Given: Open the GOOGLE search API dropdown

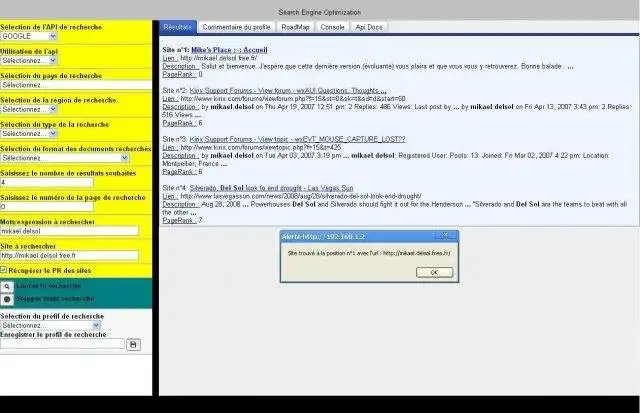Looking at the screenshot, I should pos(28,36).
